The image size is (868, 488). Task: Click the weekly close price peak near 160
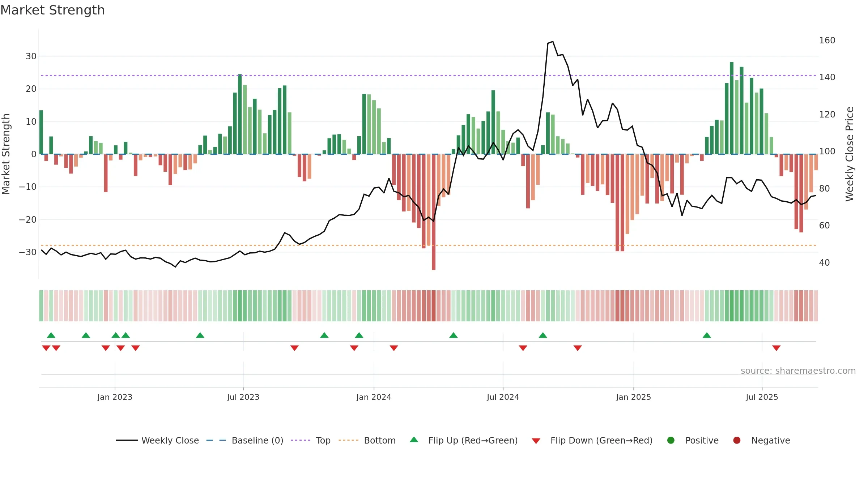(553, 42)
